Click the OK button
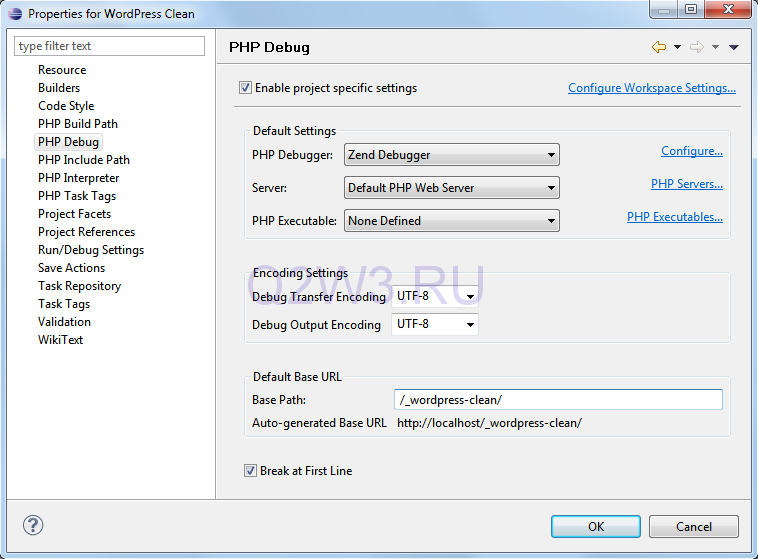Screen dimensions: 758x559 [x=596, y=526]
